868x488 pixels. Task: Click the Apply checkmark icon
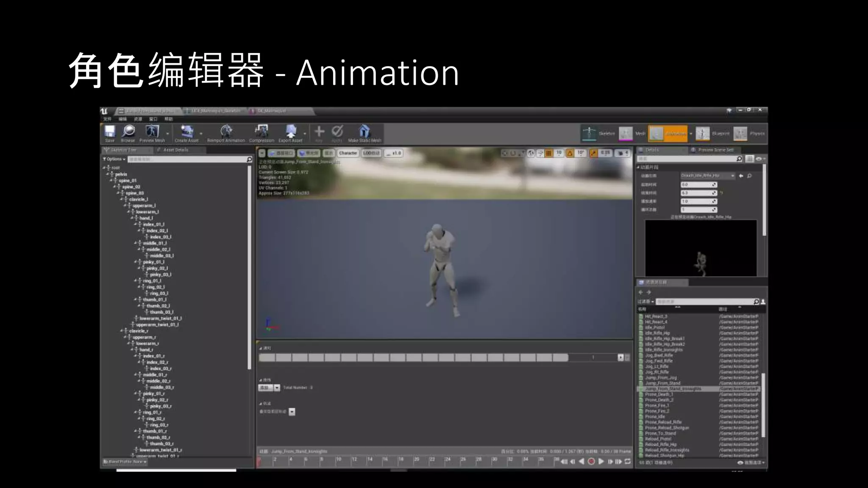[337, 131]
